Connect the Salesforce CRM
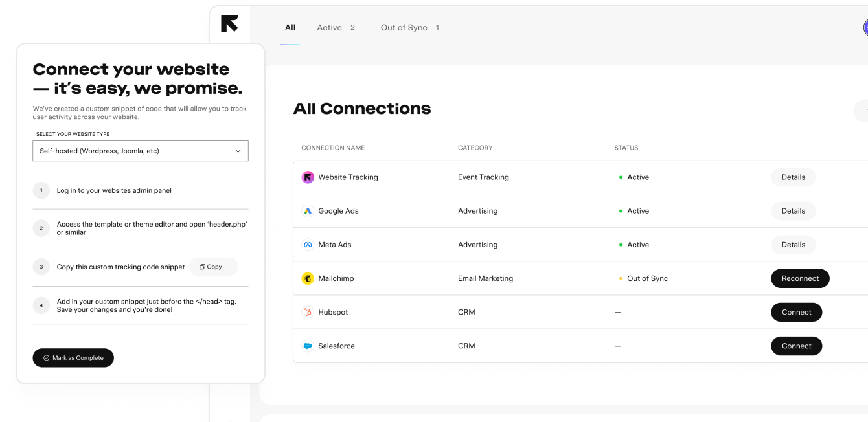This screenshot has height=422, width=868. click(x=796, y=346)
